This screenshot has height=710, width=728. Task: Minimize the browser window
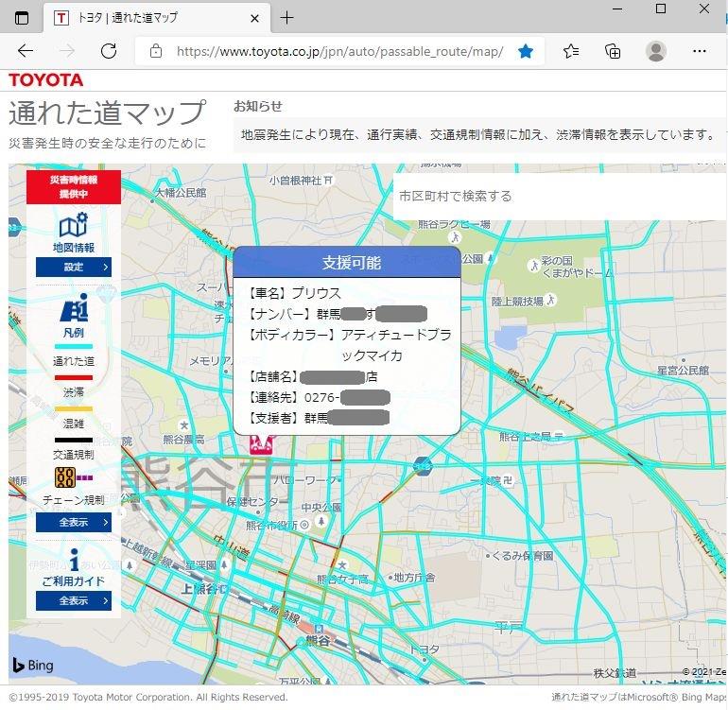pos(617,9)
